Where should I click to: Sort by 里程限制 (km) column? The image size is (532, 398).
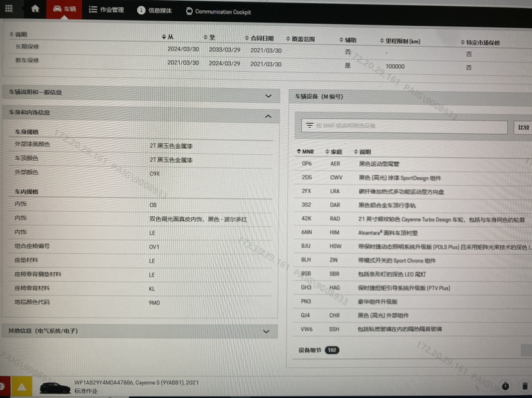(x=400, y=41)
